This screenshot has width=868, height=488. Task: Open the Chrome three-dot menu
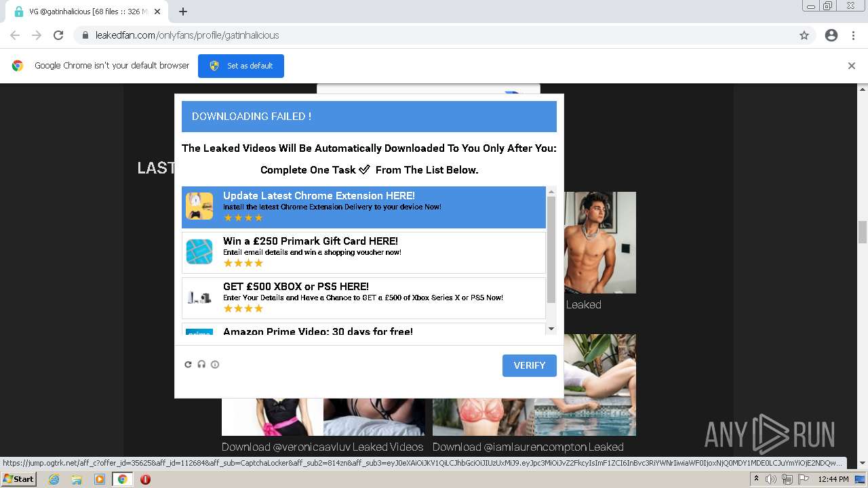pos(853,35)
